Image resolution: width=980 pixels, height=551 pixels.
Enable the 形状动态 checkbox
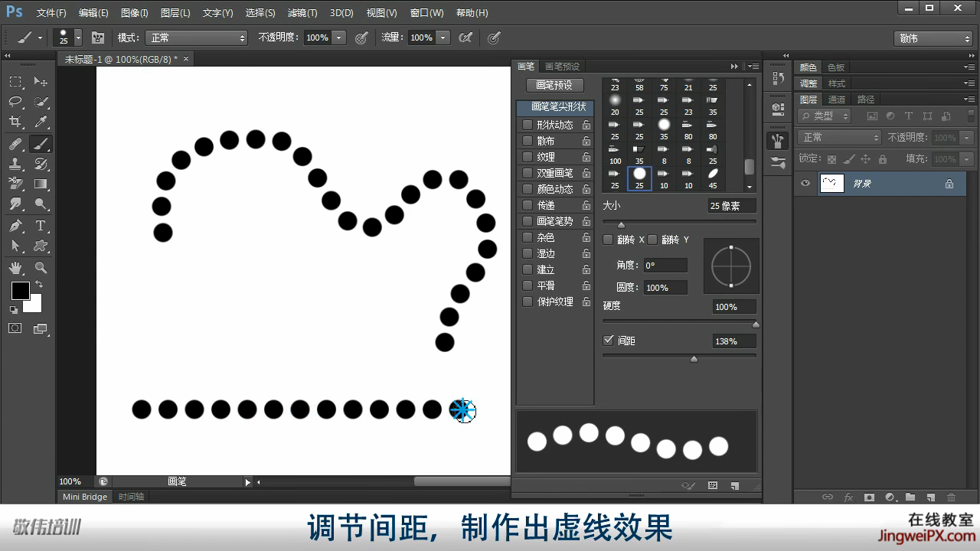[x=527, y=125]
